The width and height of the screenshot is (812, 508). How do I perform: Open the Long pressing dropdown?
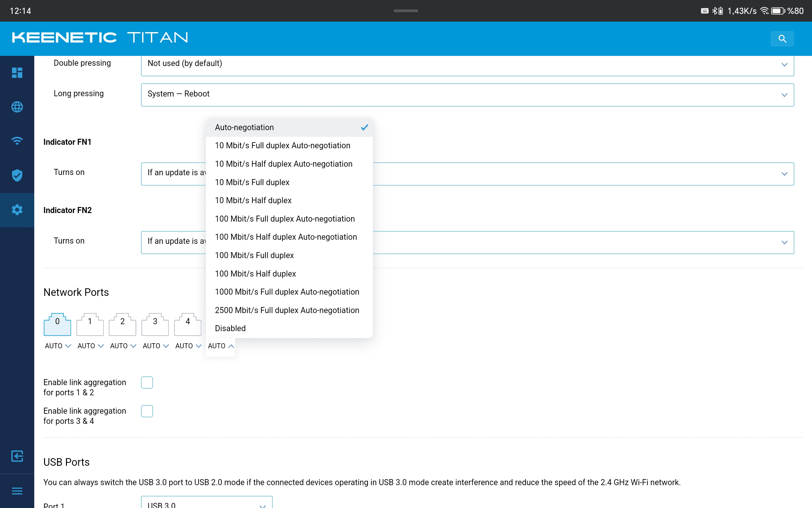pyautogui.click(x=468, y=95)
